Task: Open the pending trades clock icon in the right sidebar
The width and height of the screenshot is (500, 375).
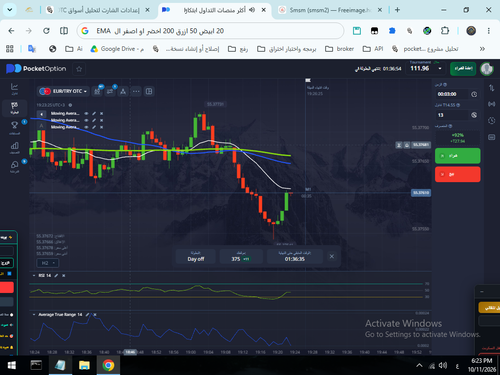Action: (x=492, y=121)
